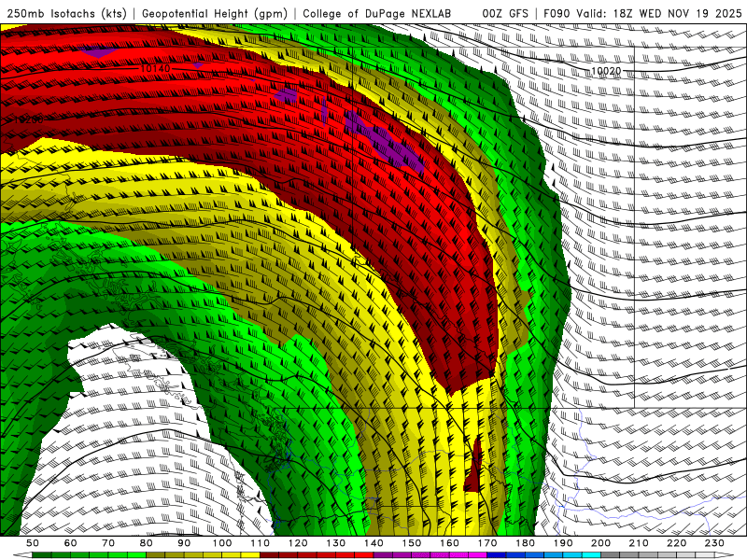Select the 160 value on the scale
747x560 pixels.
click(449, 543)
